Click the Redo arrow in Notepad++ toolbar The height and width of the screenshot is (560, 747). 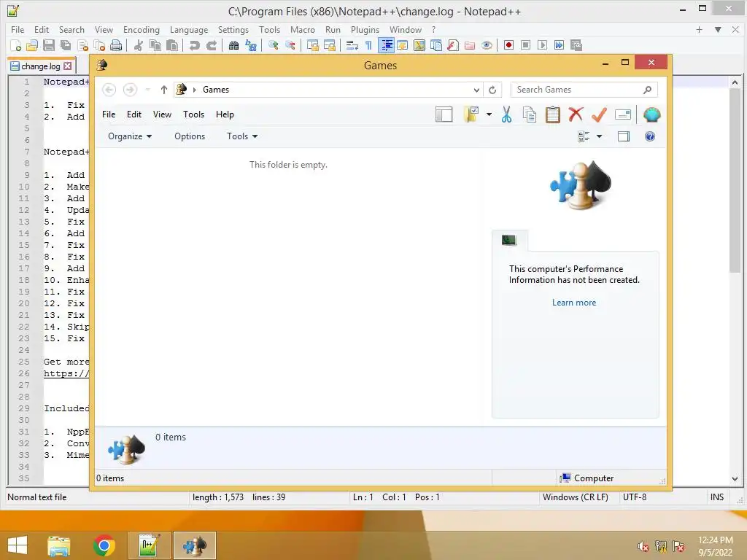point(211,45)
